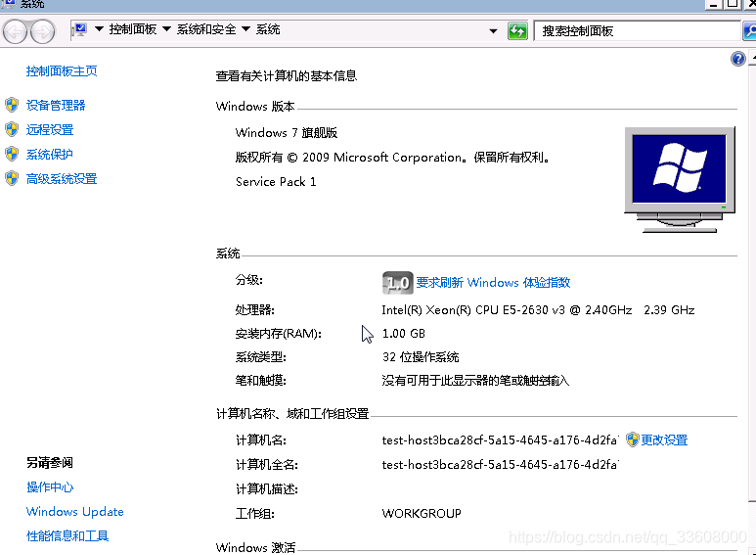Click the Windows logo monitor image
The height and width of the screenshot is (555, 756).
click(680, 179)
